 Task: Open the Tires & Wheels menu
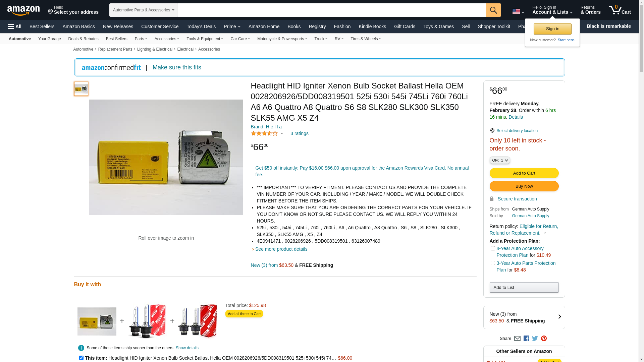point(366,39)
